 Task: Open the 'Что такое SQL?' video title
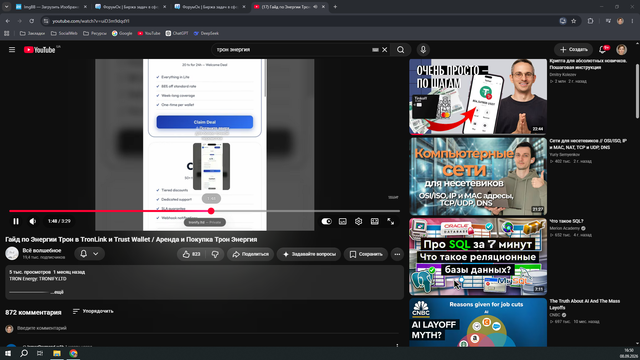(566, 221)
